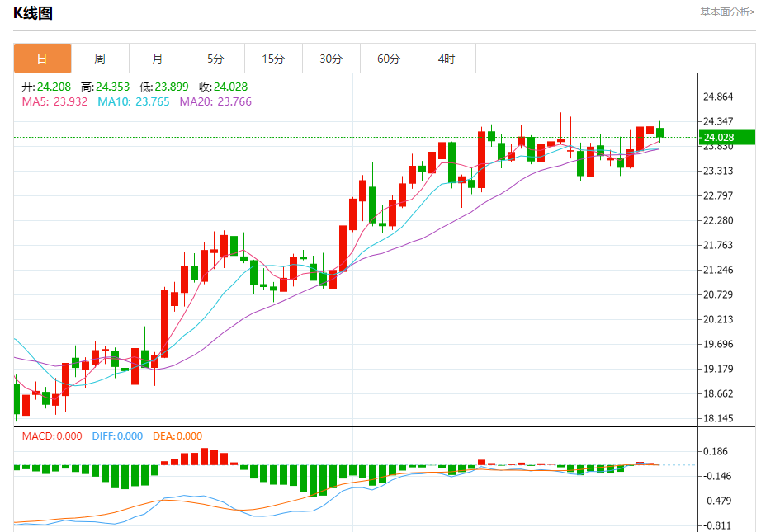Click the MA5: 23.932 indicator label
Viewport: 761px width, 532px height.
click(x=54, y=101)
